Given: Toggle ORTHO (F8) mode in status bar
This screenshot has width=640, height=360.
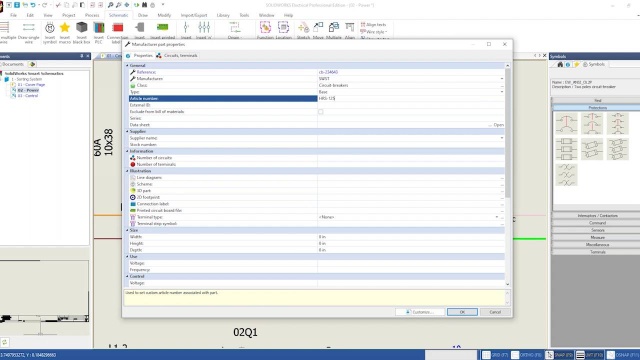Looking at the screenshot, I should [526, 355].
